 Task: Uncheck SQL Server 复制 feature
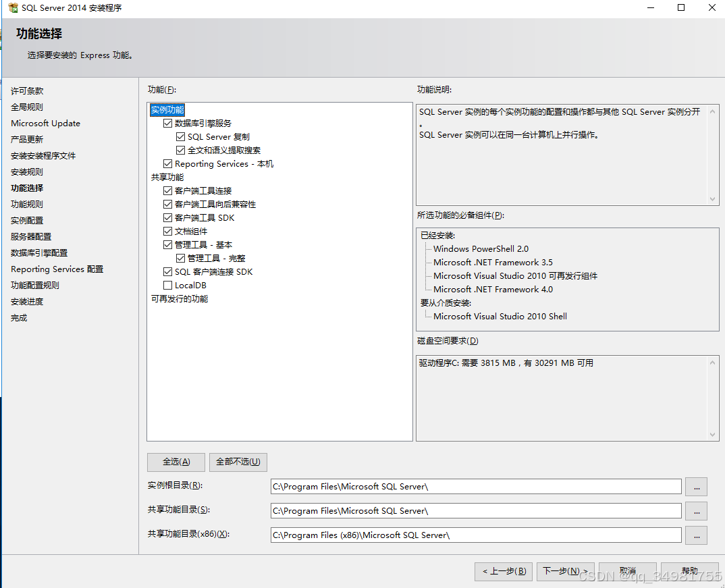click(x=181, y=136)
